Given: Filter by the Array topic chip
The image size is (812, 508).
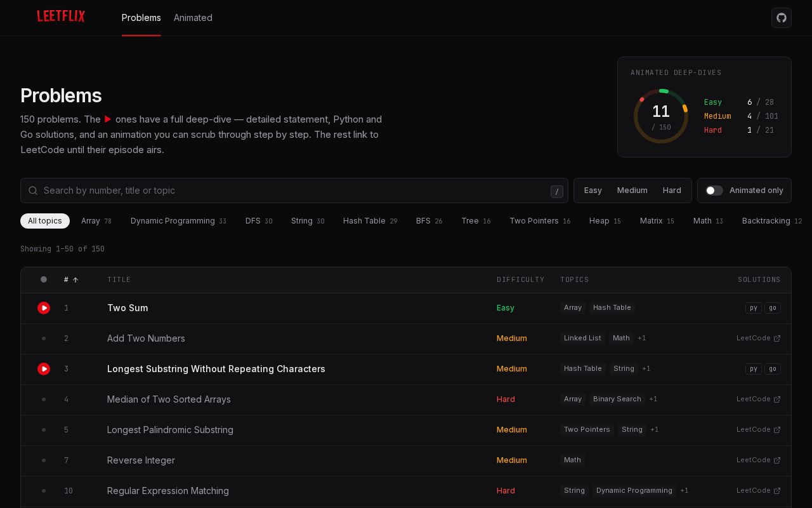Looking at the screenshot, I should click(96, 221).
